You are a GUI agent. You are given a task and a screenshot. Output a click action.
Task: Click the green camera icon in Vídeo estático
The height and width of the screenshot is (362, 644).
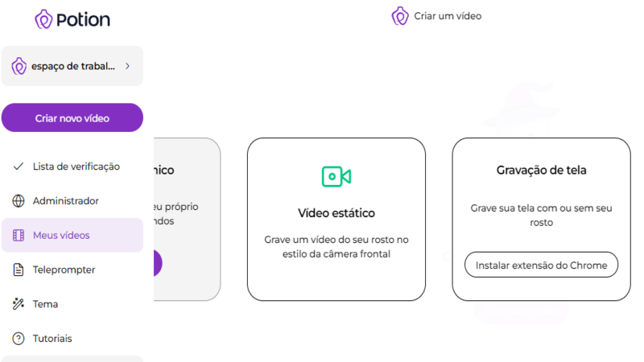(x=336, y=177)
